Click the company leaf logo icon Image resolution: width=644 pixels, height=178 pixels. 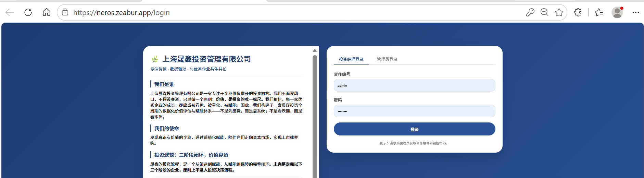(x=155, y=59)
